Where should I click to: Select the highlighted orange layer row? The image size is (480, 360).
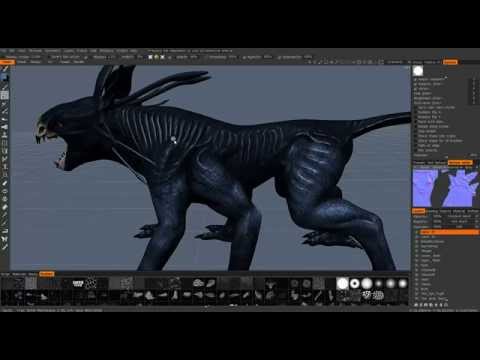pyautogui.click(x=449, y=232)
